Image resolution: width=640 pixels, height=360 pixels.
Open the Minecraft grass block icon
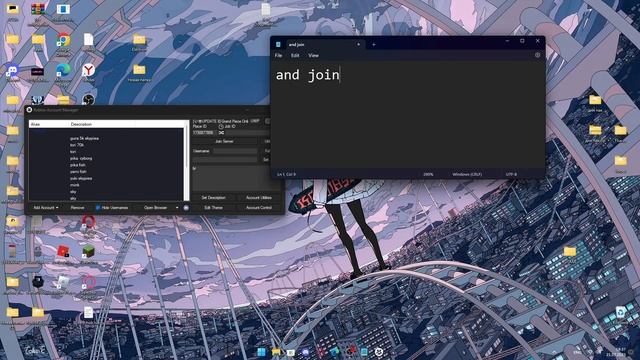point(88,251)
